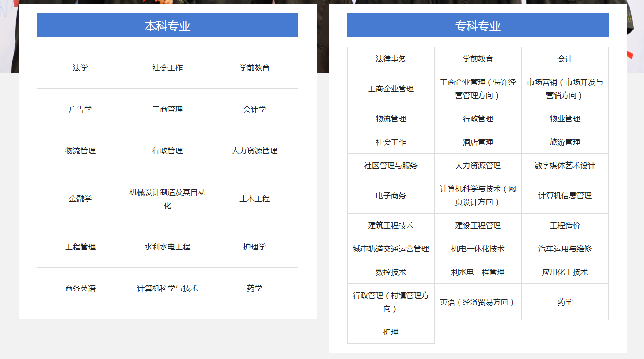Open 计算机科学与技术 in the 本科 table
Screen dimensions: 644x359
tap(167, 289)
